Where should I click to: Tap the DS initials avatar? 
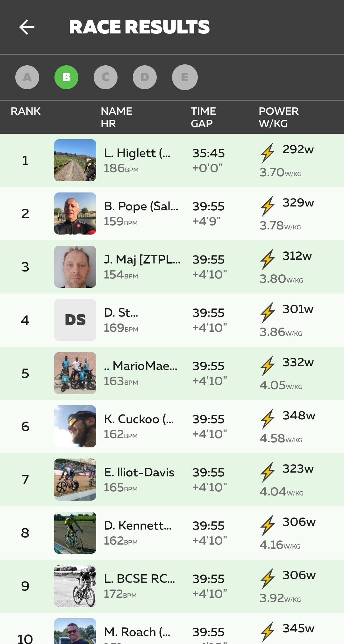pyautogui.click(x=75, y=320)
